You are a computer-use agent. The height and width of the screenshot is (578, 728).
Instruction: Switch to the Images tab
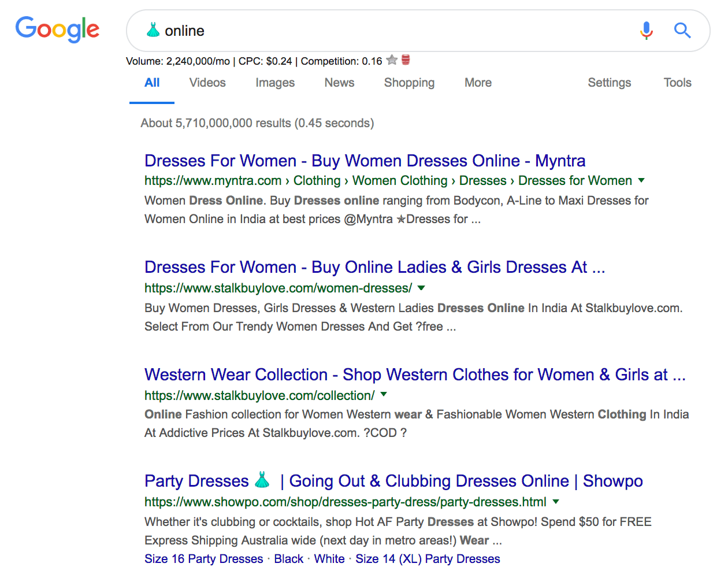pyautogui.click(x=275, y=83)
